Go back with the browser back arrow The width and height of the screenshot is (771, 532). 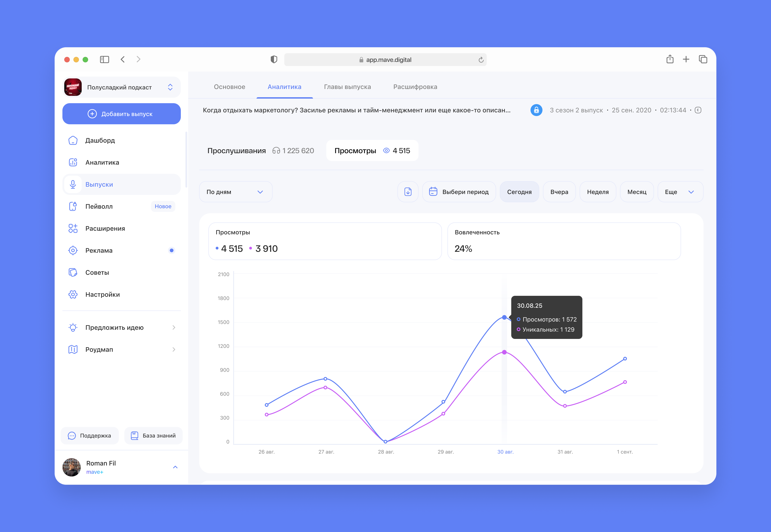click(x=123, y=59)
